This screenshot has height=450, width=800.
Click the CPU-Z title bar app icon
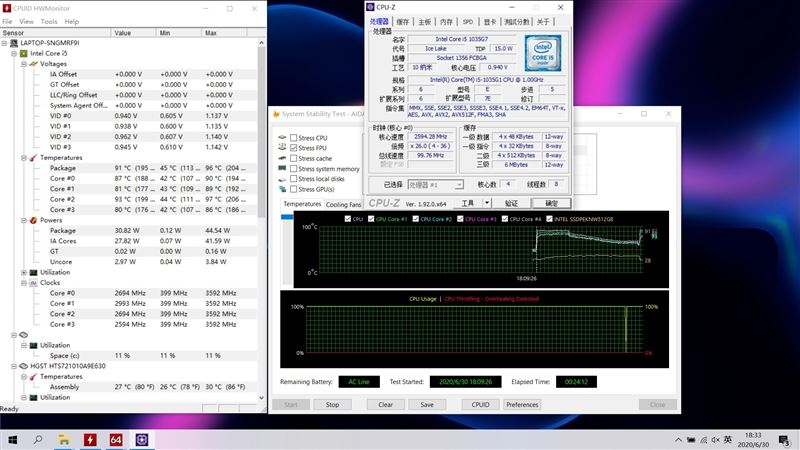[371, 7]
